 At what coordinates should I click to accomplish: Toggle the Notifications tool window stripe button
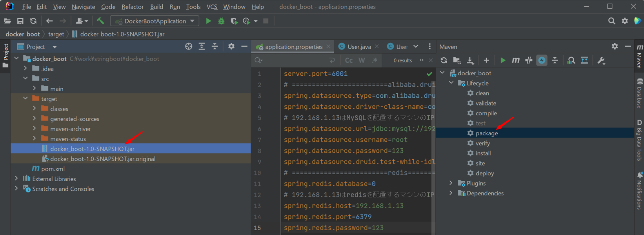point(639,190)
